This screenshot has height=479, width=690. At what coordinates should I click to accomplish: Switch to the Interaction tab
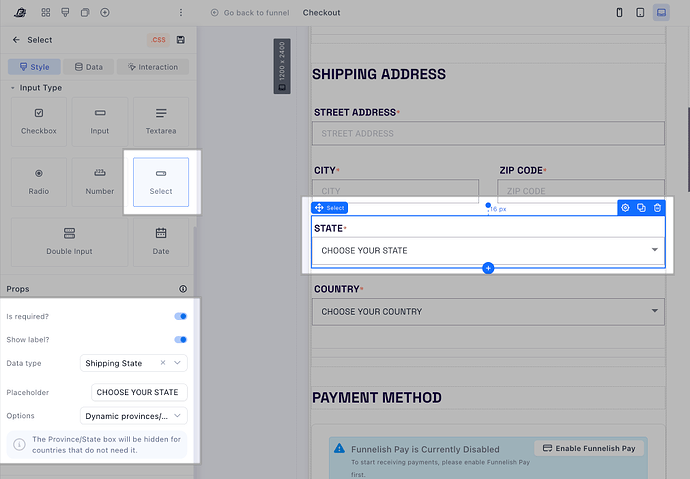[153, 67]
